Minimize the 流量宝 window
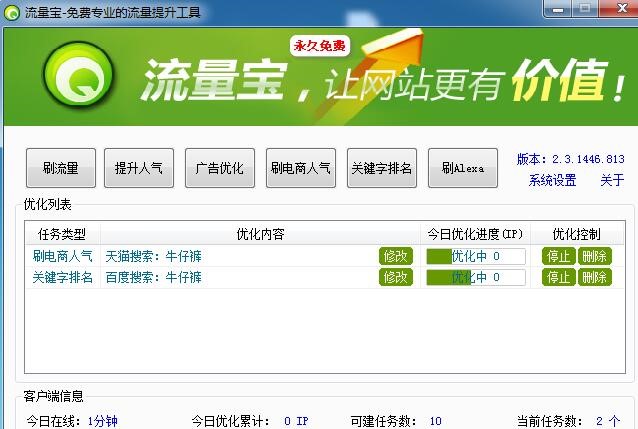 (x=558, y=9)
